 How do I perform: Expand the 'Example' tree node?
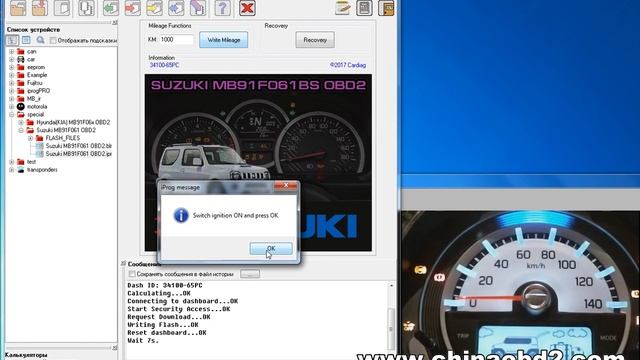point(11,75)
